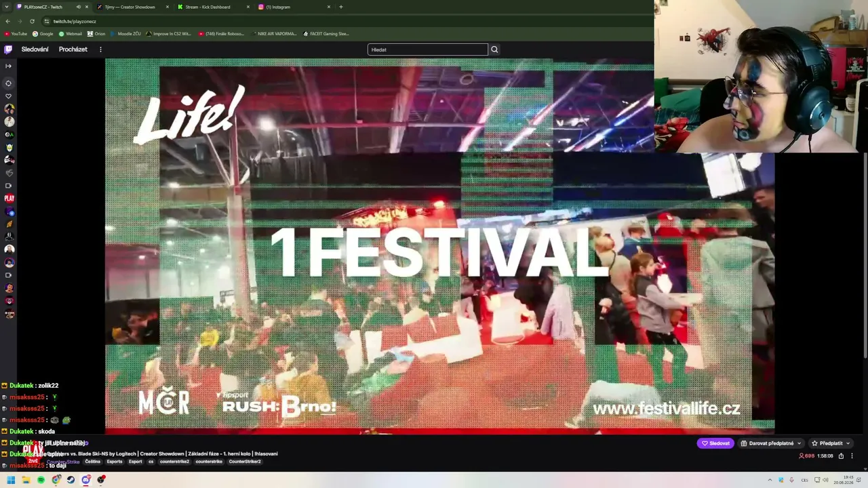Click the Creator Showdown stream title text

(162, 453)
